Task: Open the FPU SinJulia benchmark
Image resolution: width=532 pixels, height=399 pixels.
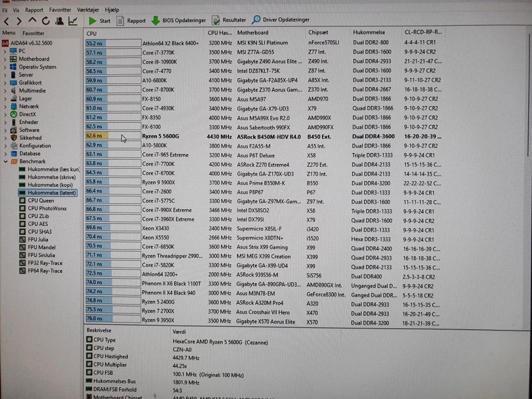Action: click(x=37, y=255)
